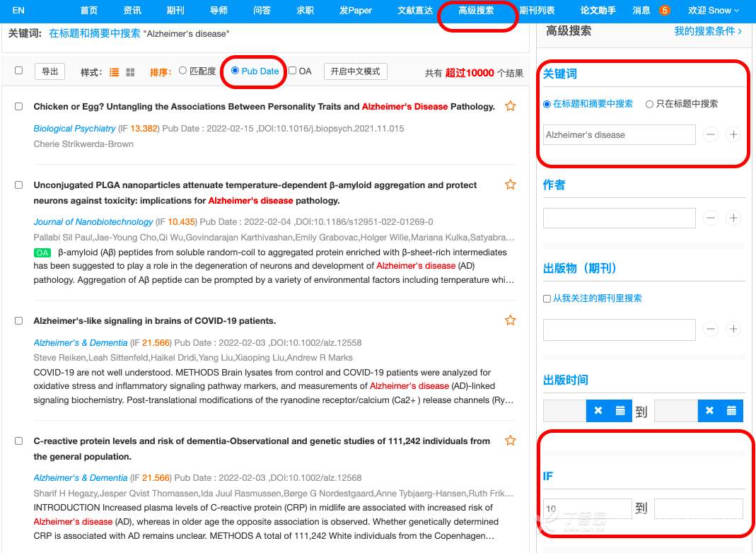
Task: Select sort by Pub Date radio
Action: pos(235,71)
